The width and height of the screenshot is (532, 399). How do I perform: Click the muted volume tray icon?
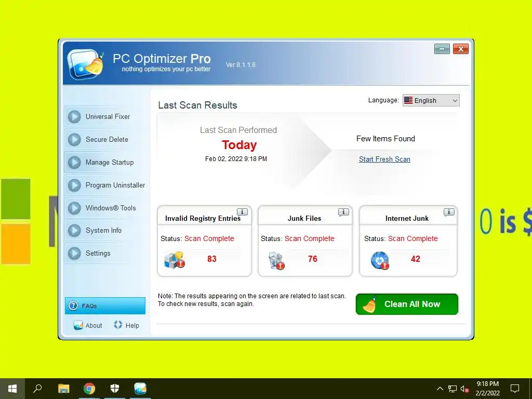click(465, 389)
